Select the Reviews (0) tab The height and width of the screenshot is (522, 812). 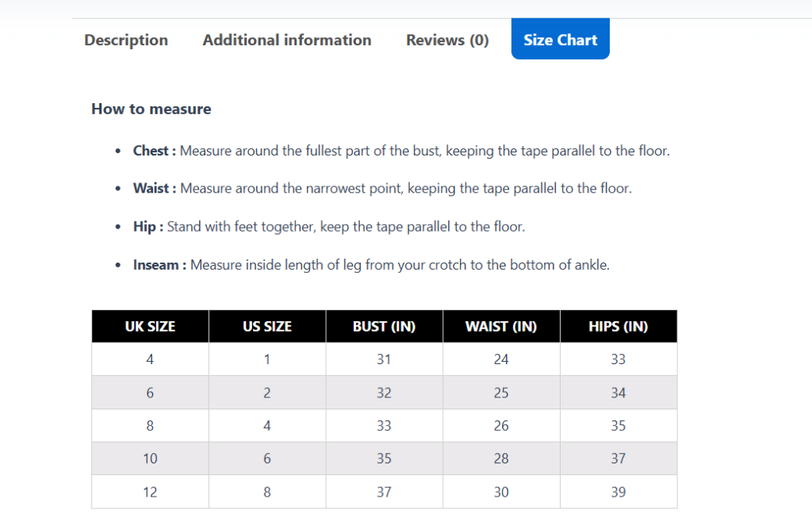click(x=446, y=40)
